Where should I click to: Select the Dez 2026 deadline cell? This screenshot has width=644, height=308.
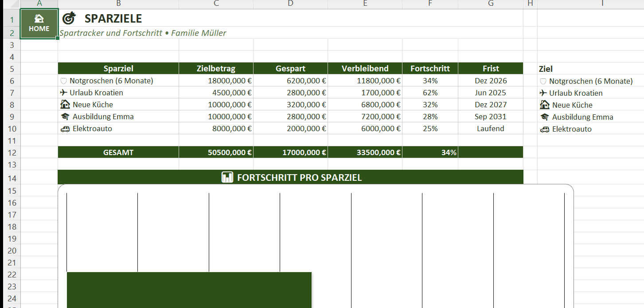click(490, 81)
